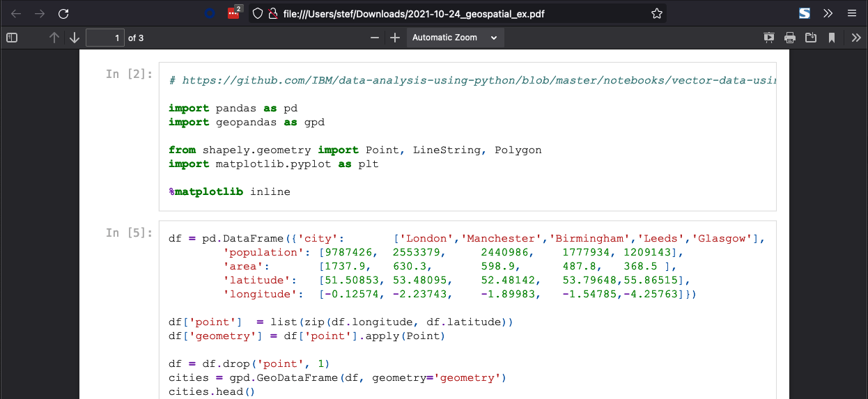Click the 'London' city string
Viewport: 868px width, 399px height.
click(x=427, y=239)
